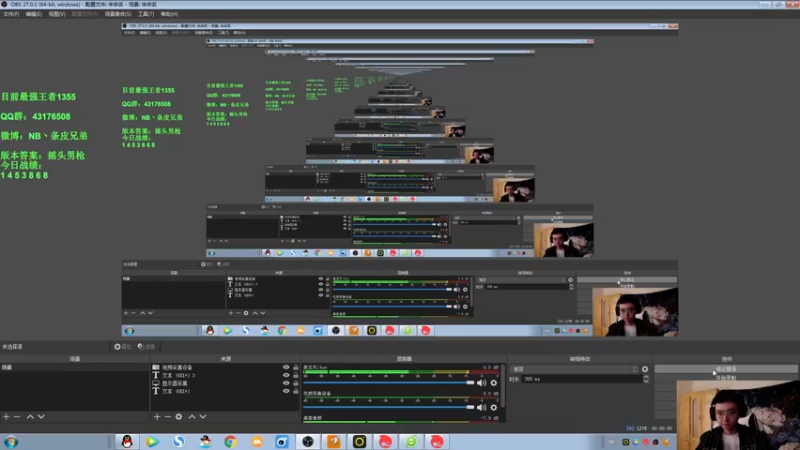Viewport: 800px width, 450px height.
Task: Open the green 360 browser on main taskbar
Action: tap(411, 442)
